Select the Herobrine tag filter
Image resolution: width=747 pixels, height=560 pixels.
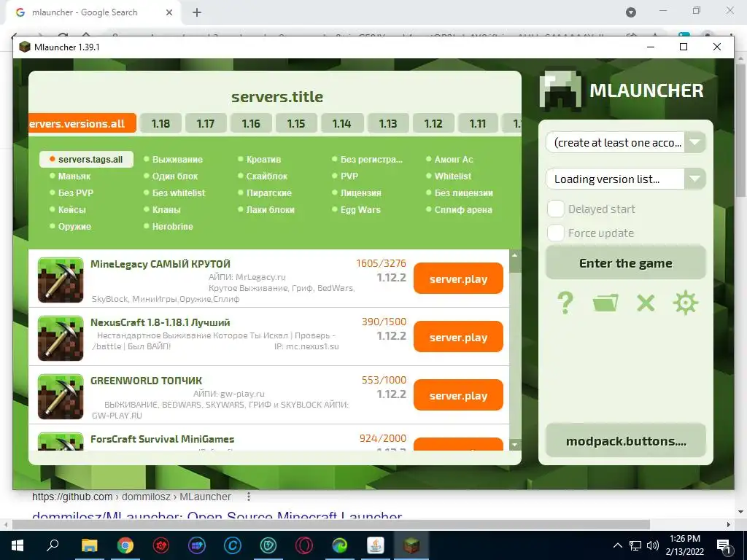point(169,226)
